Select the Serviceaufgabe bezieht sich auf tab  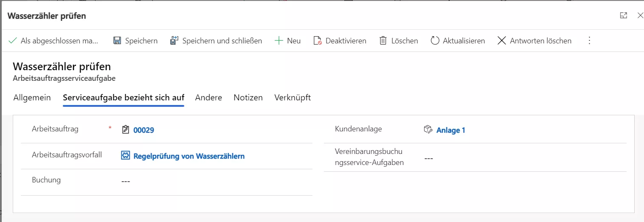124,97
